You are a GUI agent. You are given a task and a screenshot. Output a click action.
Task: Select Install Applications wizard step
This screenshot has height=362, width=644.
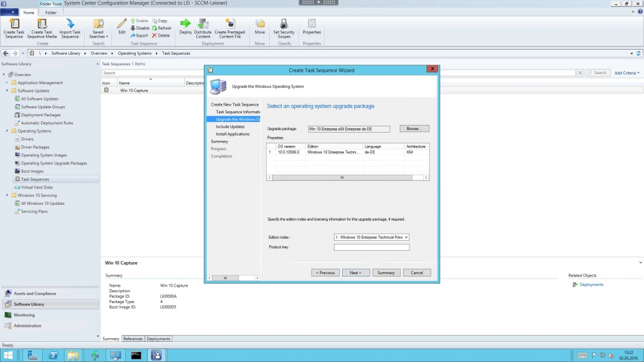pos(233,134)
